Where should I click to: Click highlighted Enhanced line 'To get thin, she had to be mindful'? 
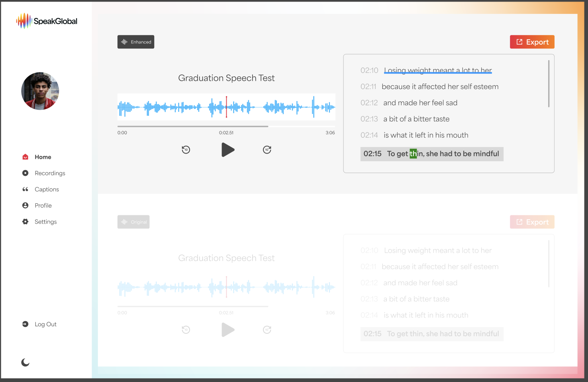[432, 154]
